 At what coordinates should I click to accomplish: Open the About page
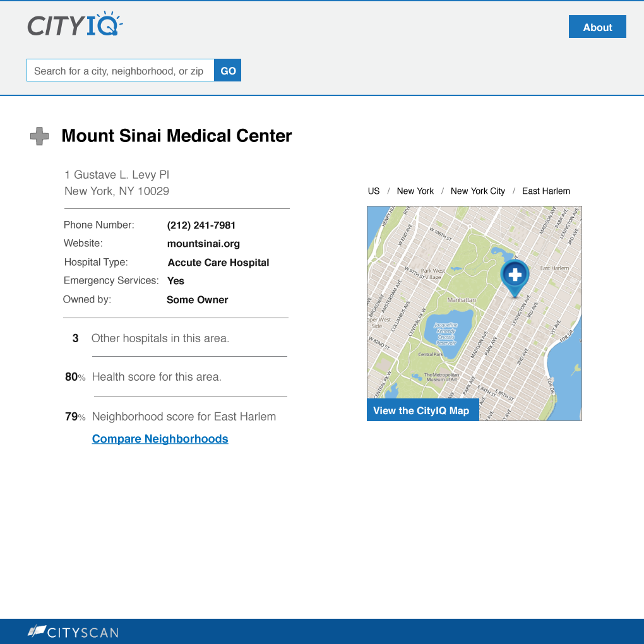597,27
